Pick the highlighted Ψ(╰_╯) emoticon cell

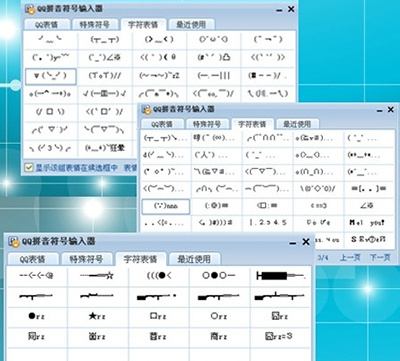point(51,76)
